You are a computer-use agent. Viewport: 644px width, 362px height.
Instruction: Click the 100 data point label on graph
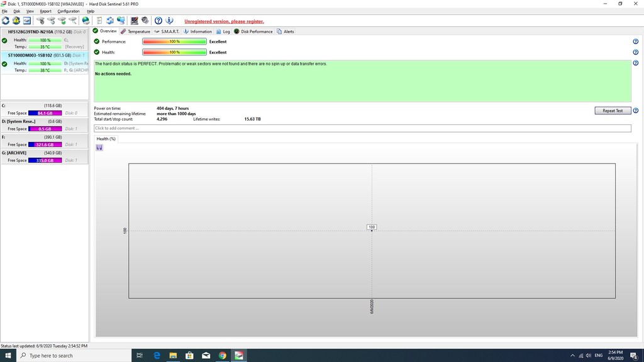coord(372,227)
